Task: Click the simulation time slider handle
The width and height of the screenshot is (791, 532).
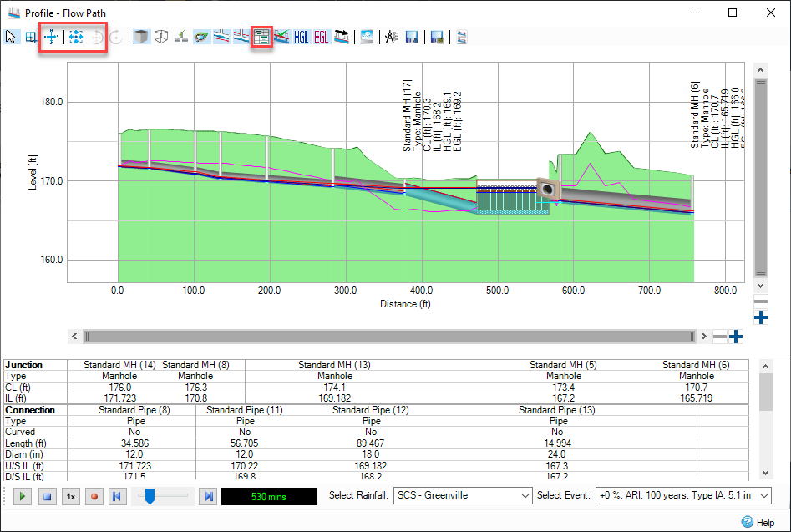Action: [x=150, y=496]
